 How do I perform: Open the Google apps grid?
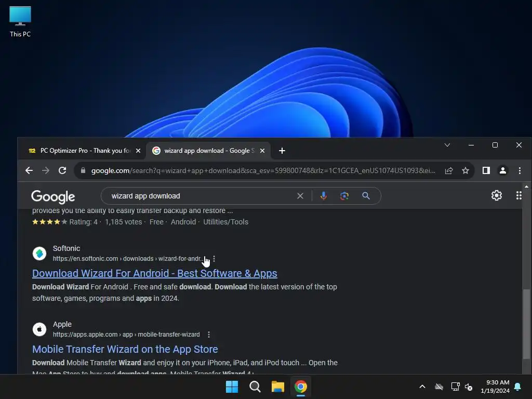point(519,195)
